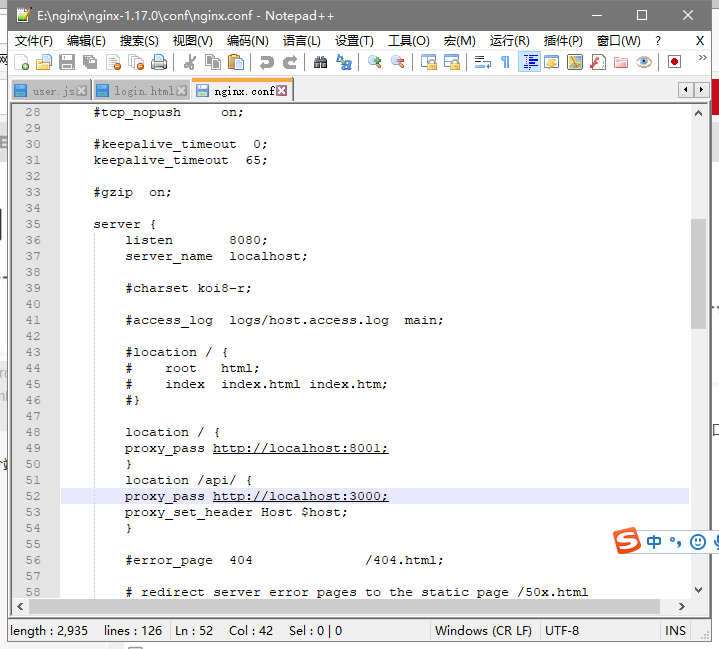Open the 语言(L) menu
Viewport: 719px width, 649px height.
301,41
